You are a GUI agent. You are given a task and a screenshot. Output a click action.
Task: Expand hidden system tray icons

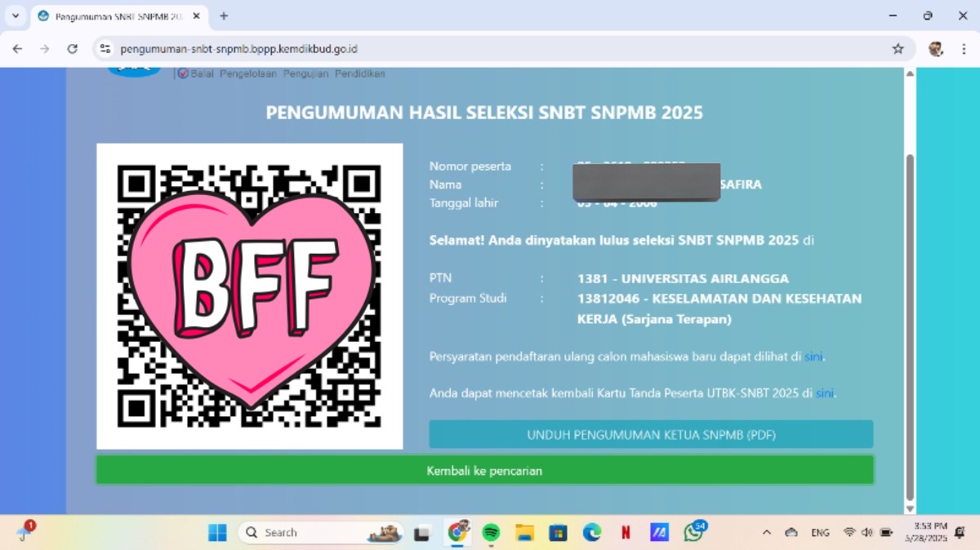click(x=766, y=532)
